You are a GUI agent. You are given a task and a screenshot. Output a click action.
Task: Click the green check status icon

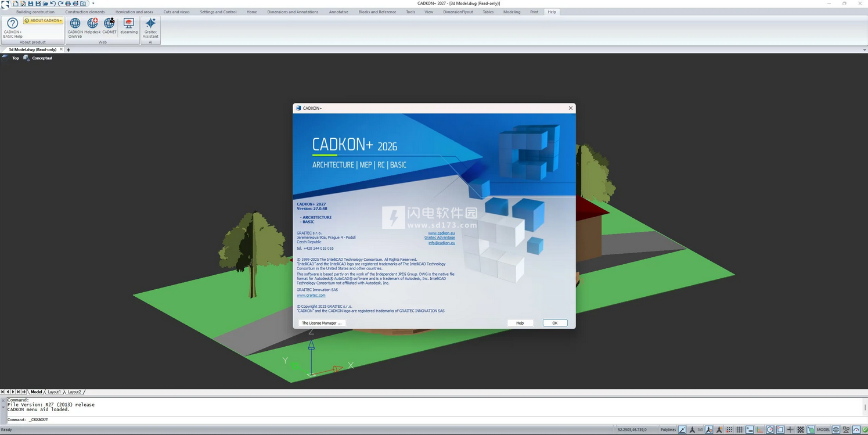(x=865, y=430)
